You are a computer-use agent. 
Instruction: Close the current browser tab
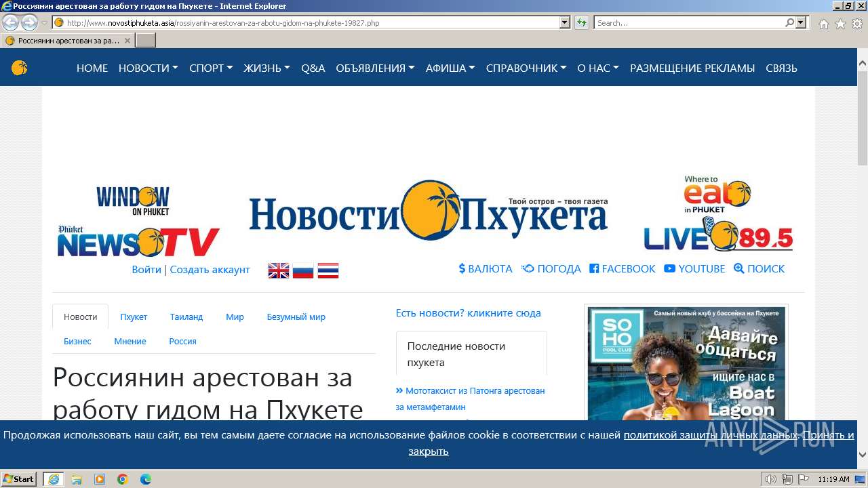tap(127, 41)
